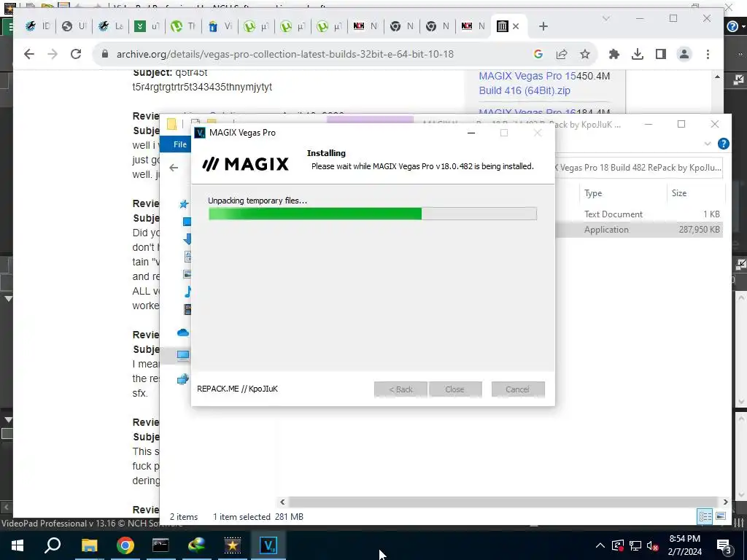Click Explorer scrollbar right arrow
The width and height of the screenshot is (747, 560).
click(725, 502)
